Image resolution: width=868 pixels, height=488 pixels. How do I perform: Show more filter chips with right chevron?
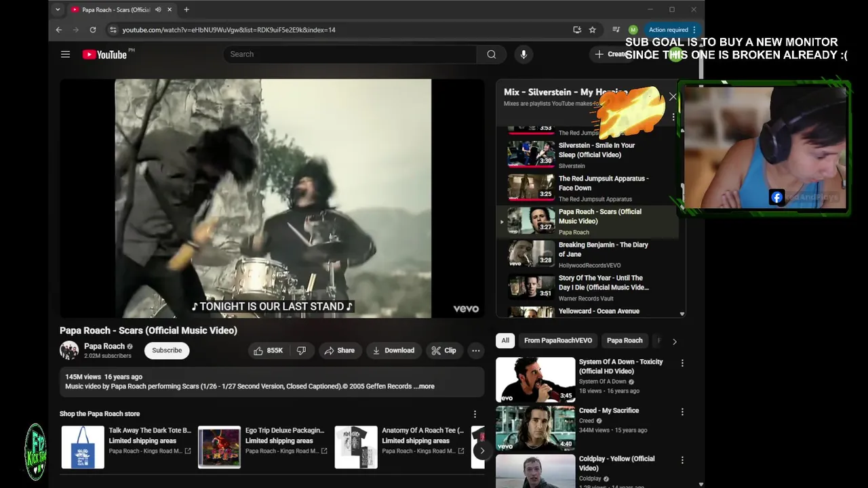coord(674,342)
